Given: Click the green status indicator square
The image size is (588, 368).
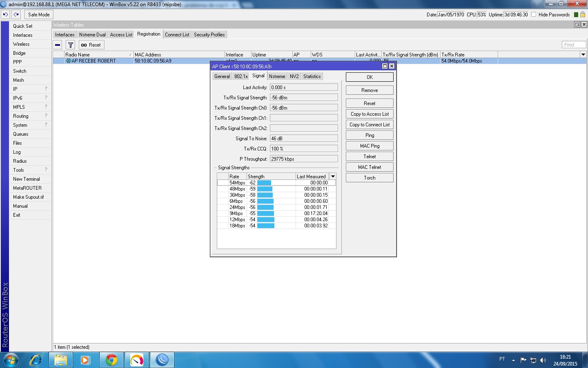Looking at the screenshot, I should [x=576, y=15].
